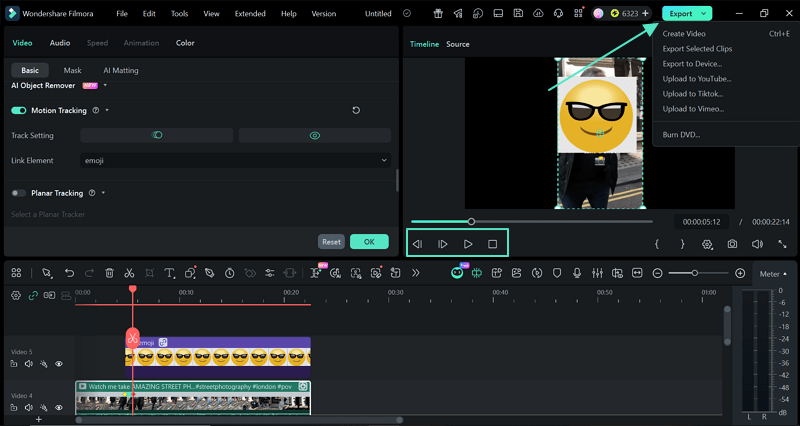Hide Video 5 track with eye icon
800x426 pixels.
pyautogui.click(x=59, y=364)
